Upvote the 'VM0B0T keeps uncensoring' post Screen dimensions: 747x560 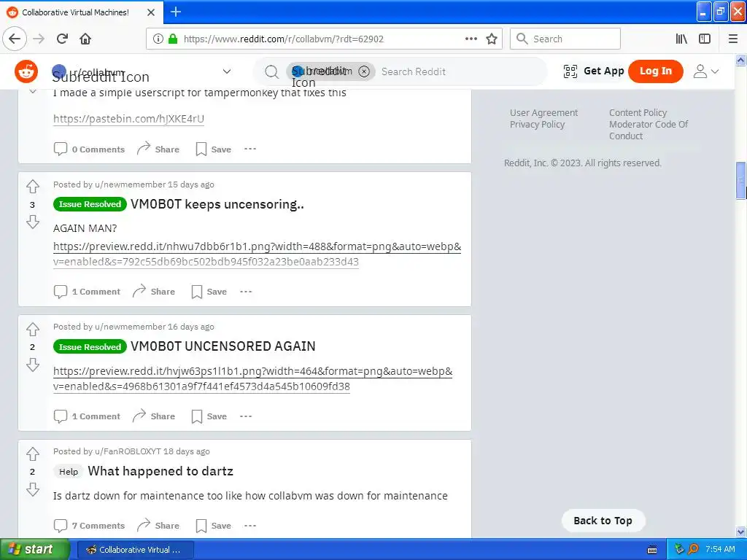coord(32,186)
